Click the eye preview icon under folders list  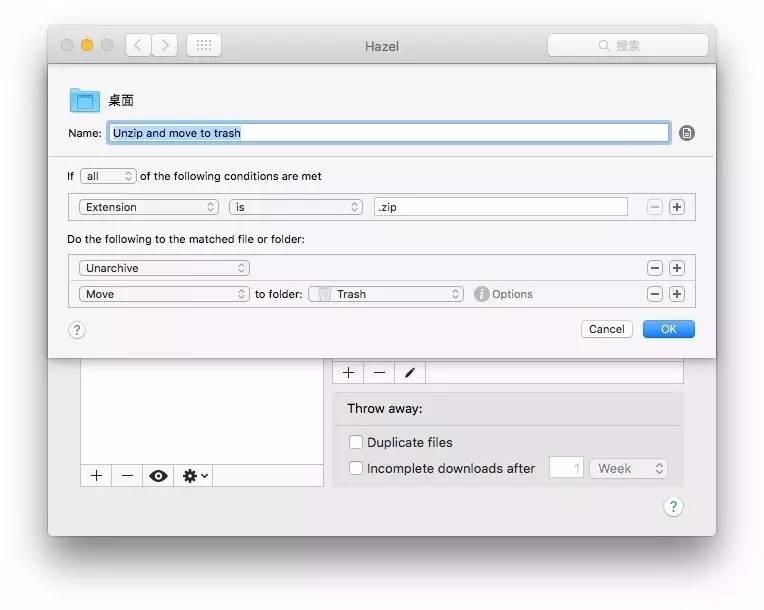point(158,476)
